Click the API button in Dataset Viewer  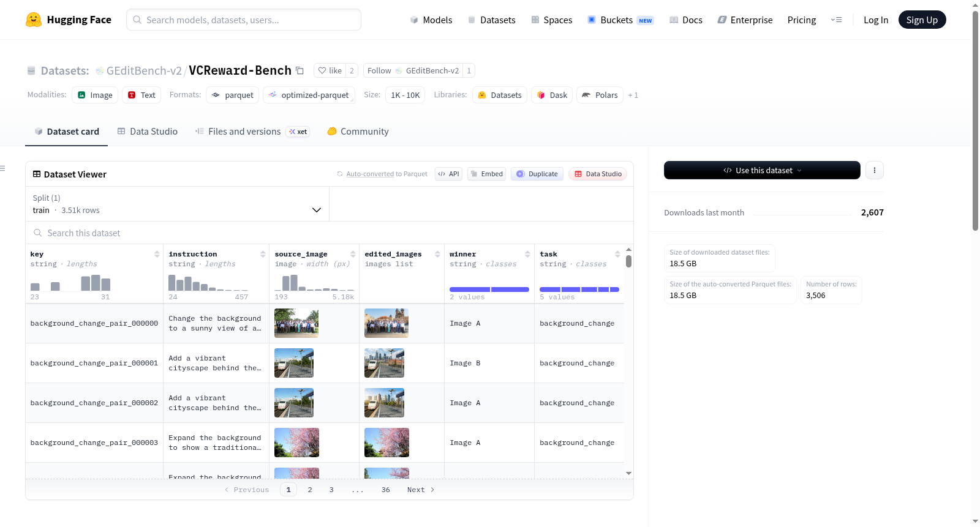[x=448, y=174]
